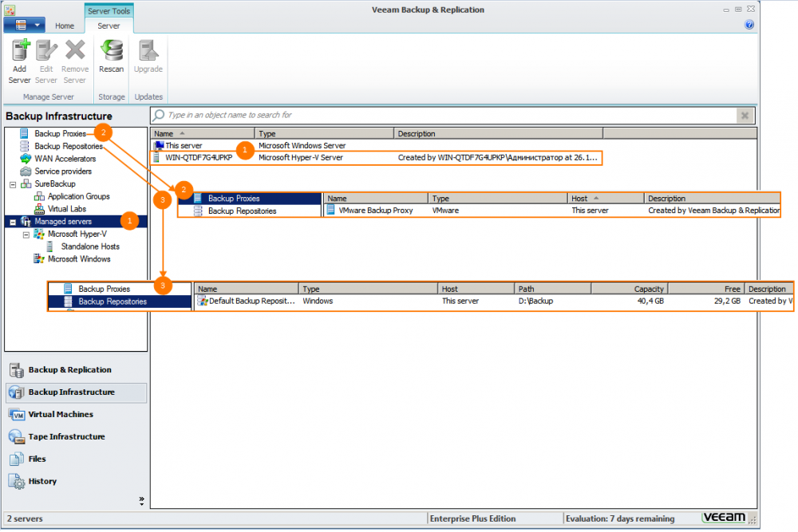Expand navigation pane options chevron
This screenshot has height=532, width=798.
(141, 500)
